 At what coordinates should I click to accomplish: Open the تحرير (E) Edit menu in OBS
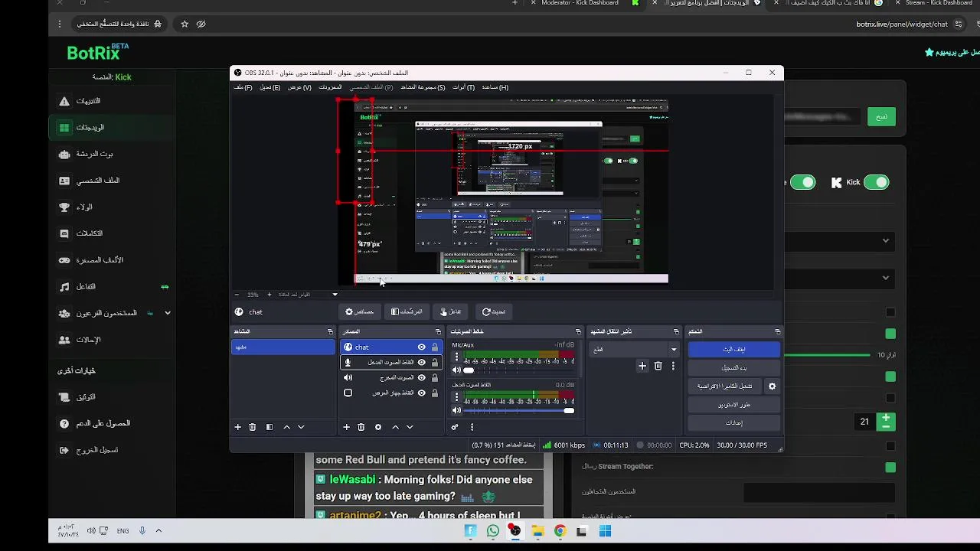[269, 87]
